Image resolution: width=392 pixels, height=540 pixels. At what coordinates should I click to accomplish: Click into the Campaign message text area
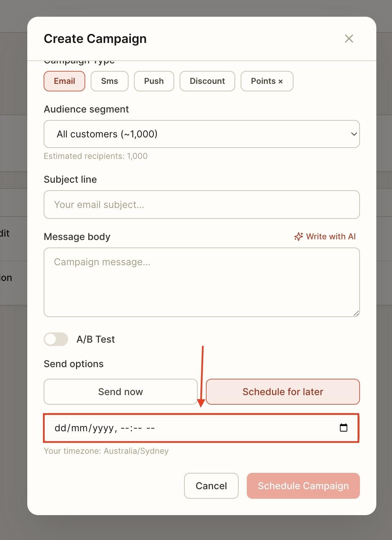[202, 282]
